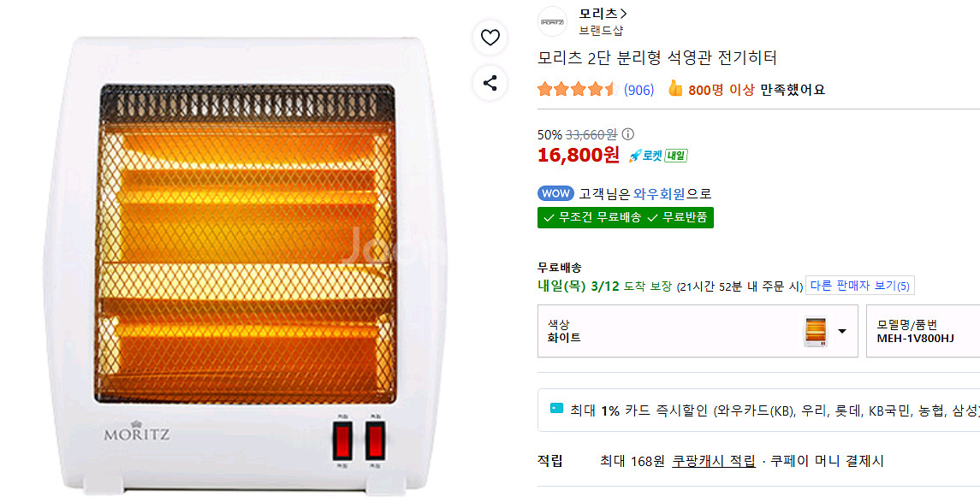
Task: Open the 모리츠 brand chevron link
Action: point(603,14)
